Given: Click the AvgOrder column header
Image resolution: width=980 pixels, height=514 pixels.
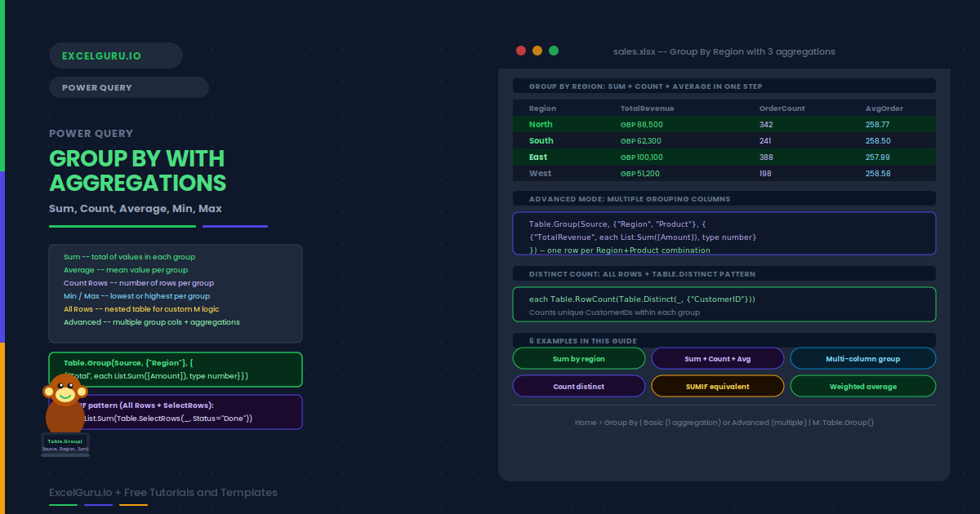Looking at the screenshot, I should [x=884, y=108].
